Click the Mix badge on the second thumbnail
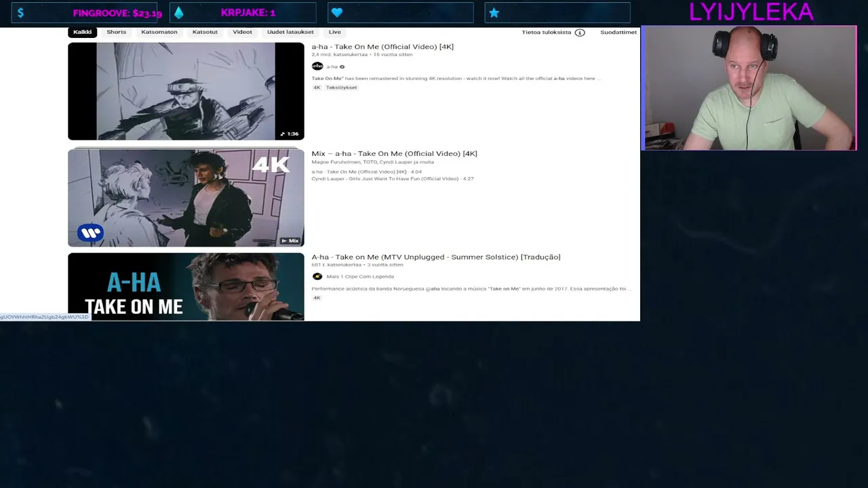Image resolution: width=868 pixels, height=488 pixels. coord(290,241)
